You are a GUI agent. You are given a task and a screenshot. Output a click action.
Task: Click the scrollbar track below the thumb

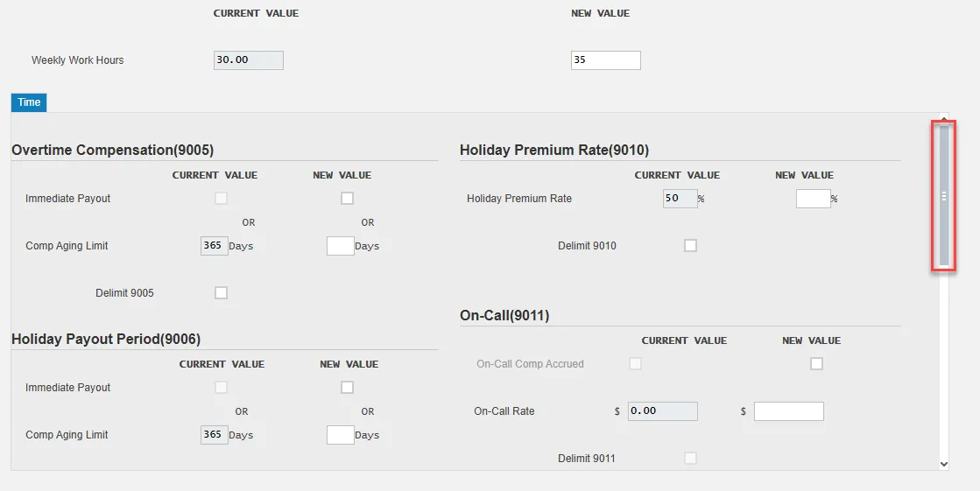pos(943,368)
